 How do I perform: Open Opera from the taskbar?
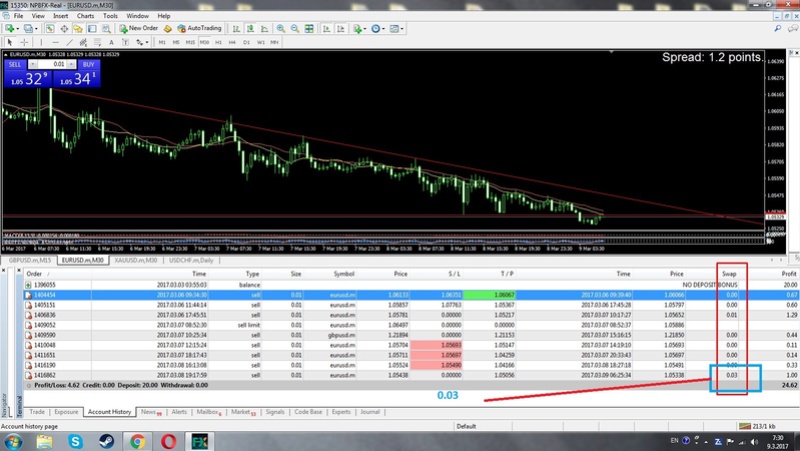[x=168, y=441]
